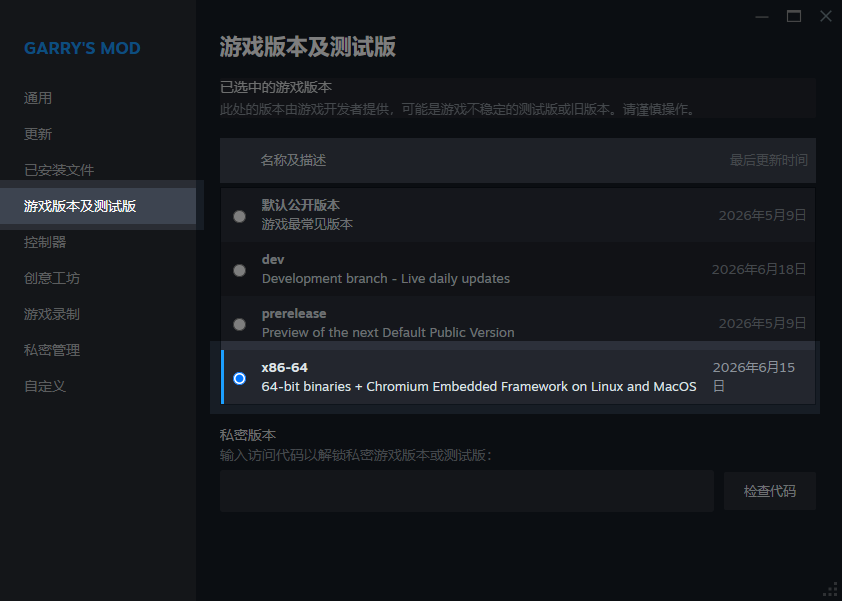Click the 私密版本 heading

click(x=248, y=435)
